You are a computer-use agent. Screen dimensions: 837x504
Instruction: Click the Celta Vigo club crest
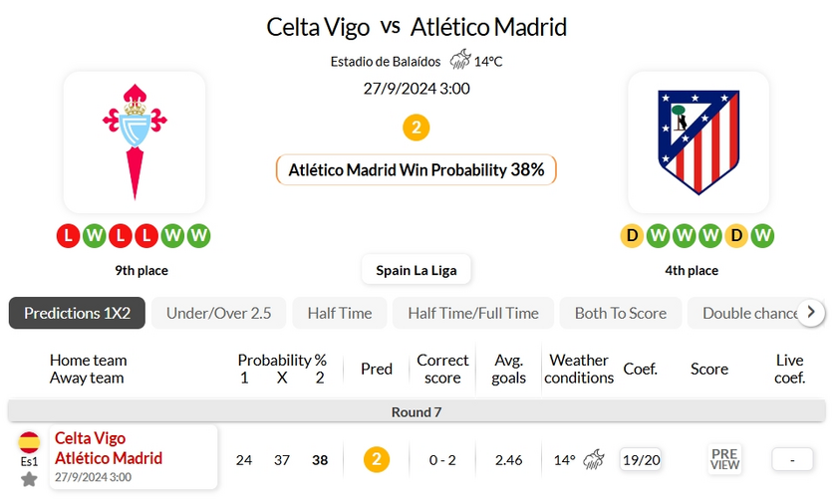[135, 141]
